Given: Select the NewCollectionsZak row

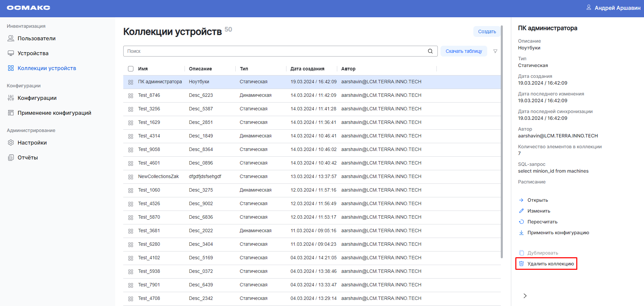Looking at the screenshot, I should click(x=158, y=176).
